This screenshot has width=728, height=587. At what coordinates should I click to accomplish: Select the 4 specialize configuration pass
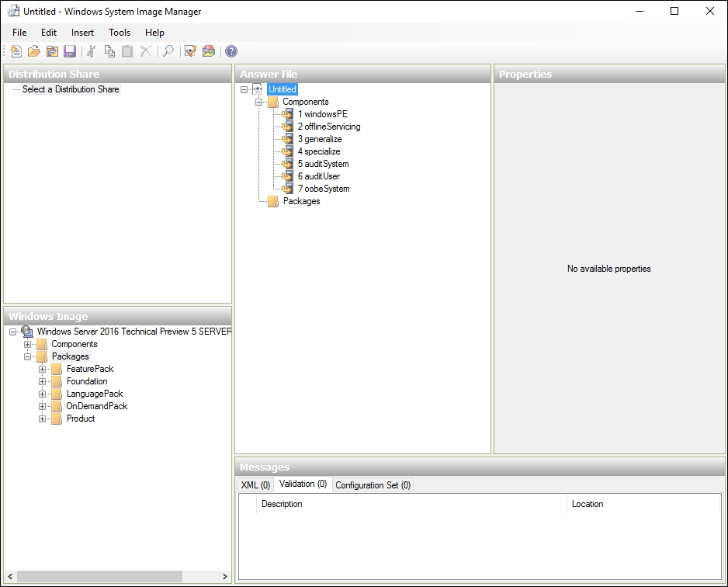pos(318,151)
